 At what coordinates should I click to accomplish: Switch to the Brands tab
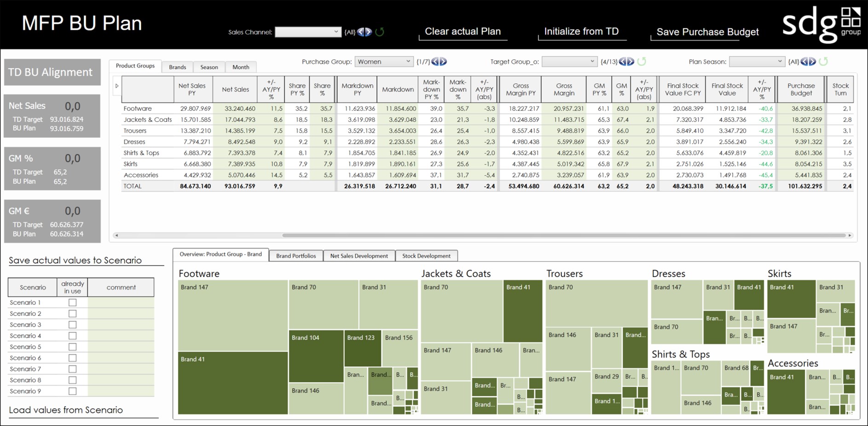point(177,67)
